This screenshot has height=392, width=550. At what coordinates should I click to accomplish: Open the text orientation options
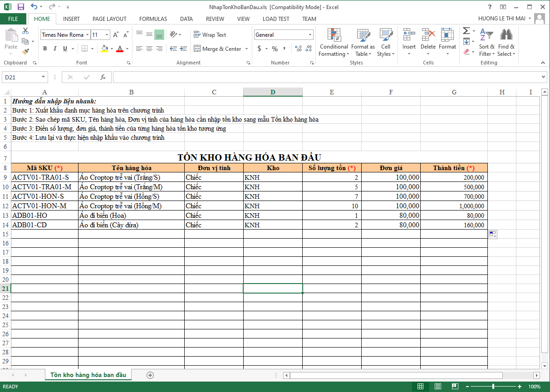click(175, 34)
